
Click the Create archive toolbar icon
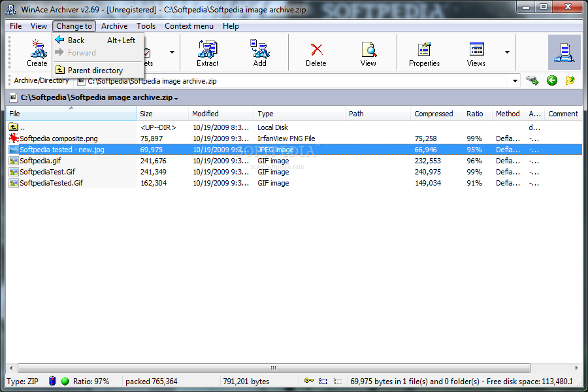pyautogui.click(x=38, y=49)
